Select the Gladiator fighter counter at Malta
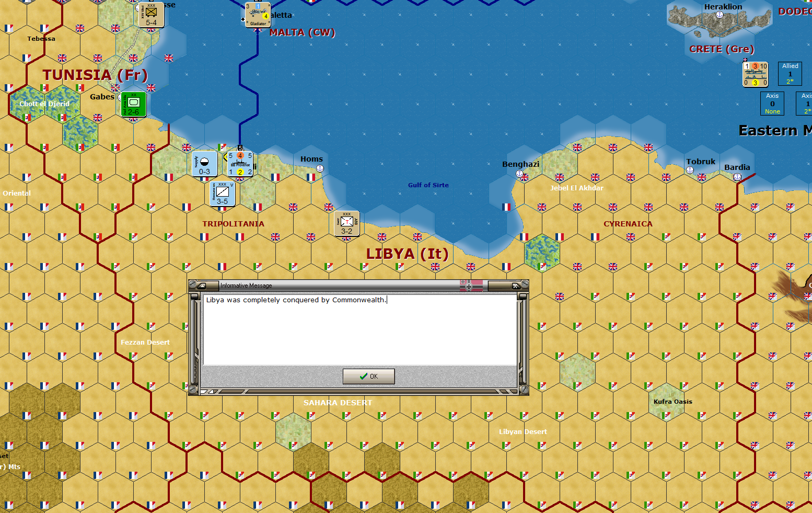The height and width of the screenshot is (513, 812). pyautogui.click(x=258, y=15)
